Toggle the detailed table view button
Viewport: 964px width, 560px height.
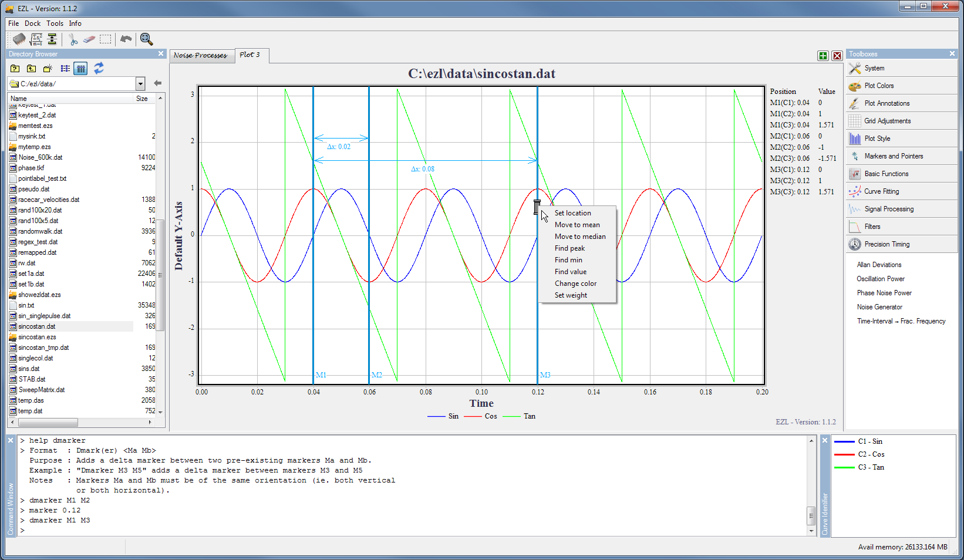coord(81,69)
